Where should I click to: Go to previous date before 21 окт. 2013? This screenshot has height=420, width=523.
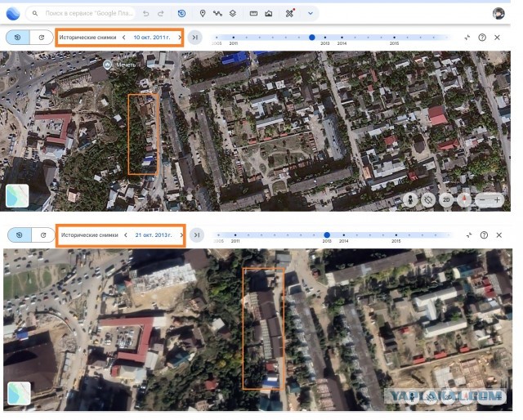(x=125, y=235)
